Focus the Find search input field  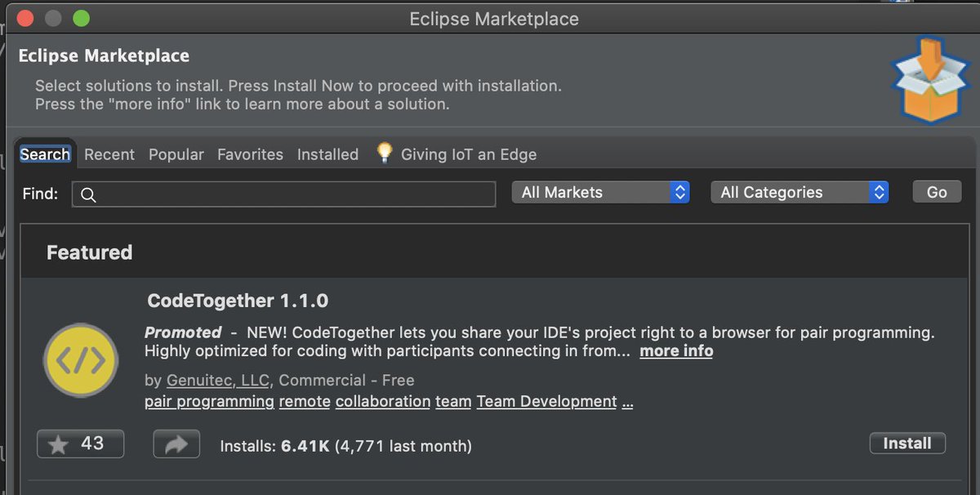pyautogui.click(x=283, y=194)
